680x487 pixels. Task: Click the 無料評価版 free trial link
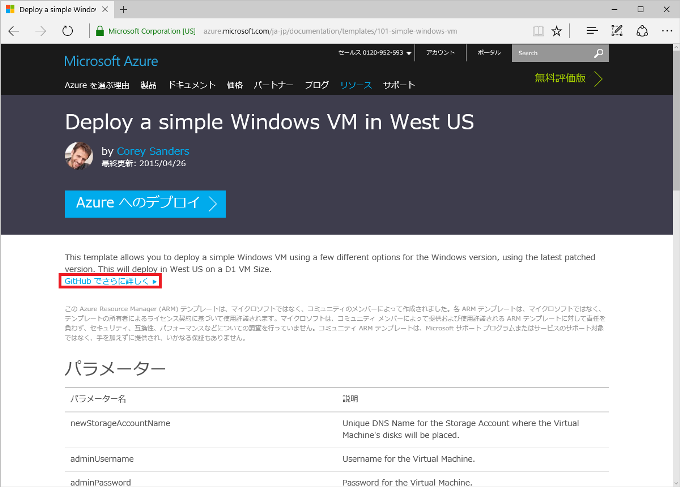(x=568, y=78)
